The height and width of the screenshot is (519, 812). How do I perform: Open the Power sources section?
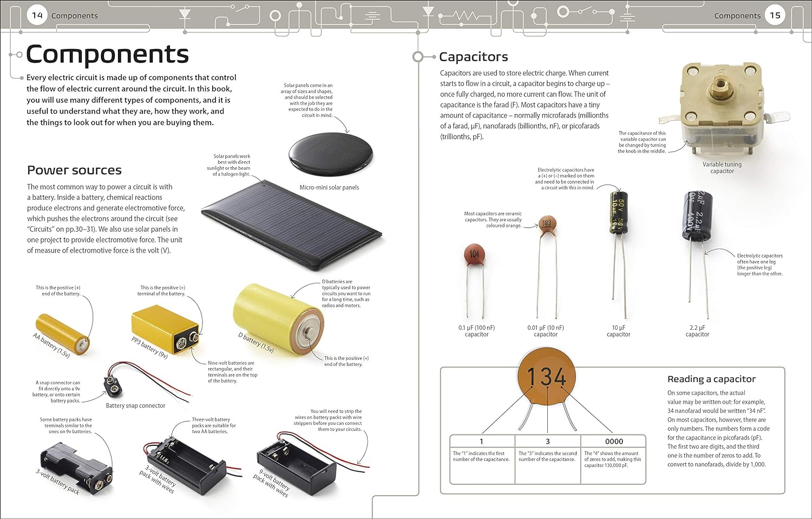click(x=74, y=169)
